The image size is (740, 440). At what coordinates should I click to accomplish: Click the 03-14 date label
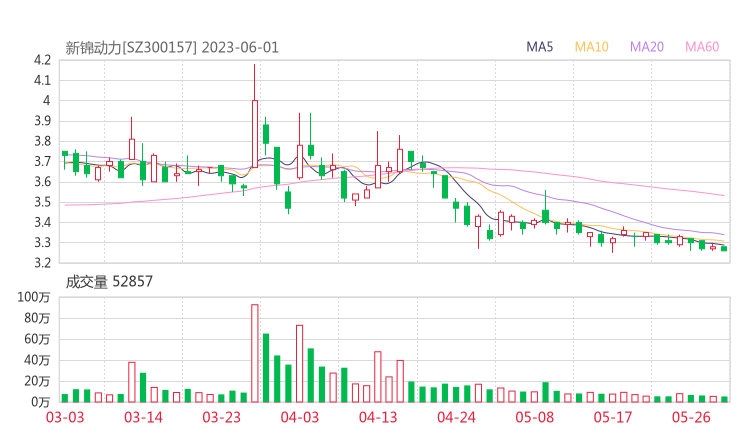143,417
